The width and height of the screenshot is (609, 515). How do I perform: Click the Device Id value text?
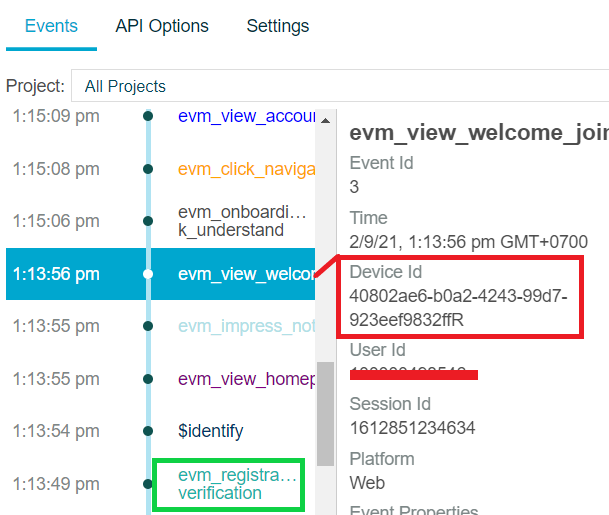tap(458, 308)
